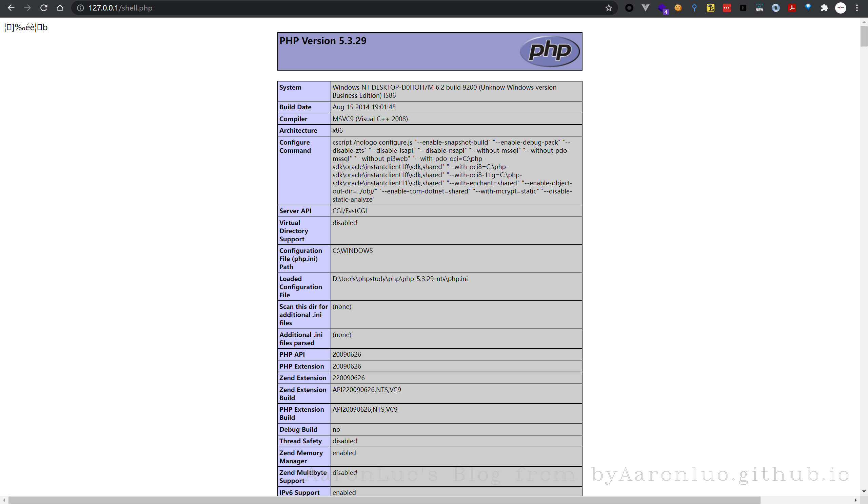
Task: Click the browser back arrow
Action: tap(11, 8)
